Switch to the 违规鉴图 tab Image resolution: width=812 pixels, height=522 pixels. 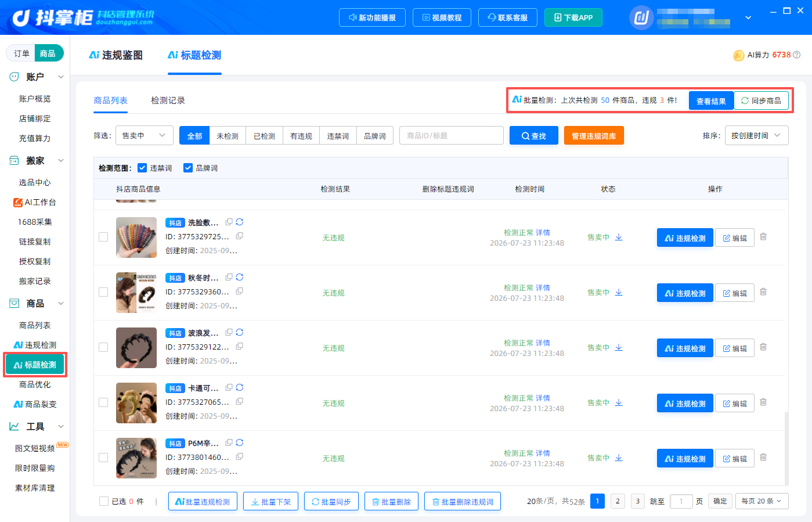[116, 55]
